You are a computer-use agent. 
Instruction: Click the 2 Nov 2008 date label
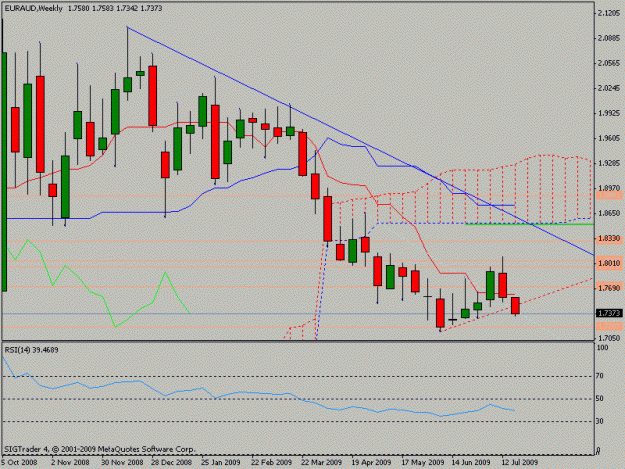pyautogui.click(x=70, y=462)
